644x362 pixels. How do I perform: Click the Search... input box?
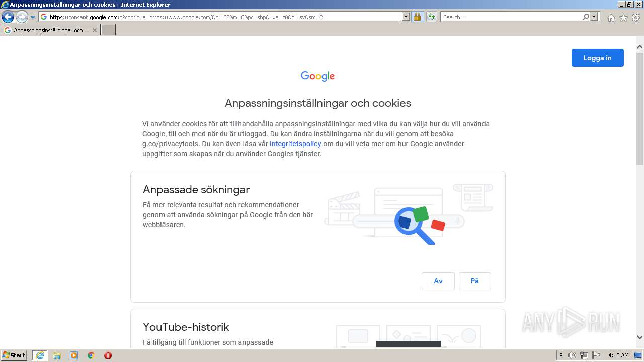pyautogui.click(x=511, y=17)
